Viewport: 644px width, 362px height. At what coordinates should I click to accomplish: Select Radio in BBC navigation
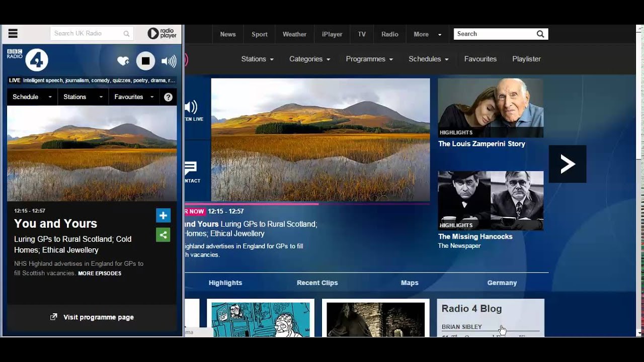click(x=390, y=34)
